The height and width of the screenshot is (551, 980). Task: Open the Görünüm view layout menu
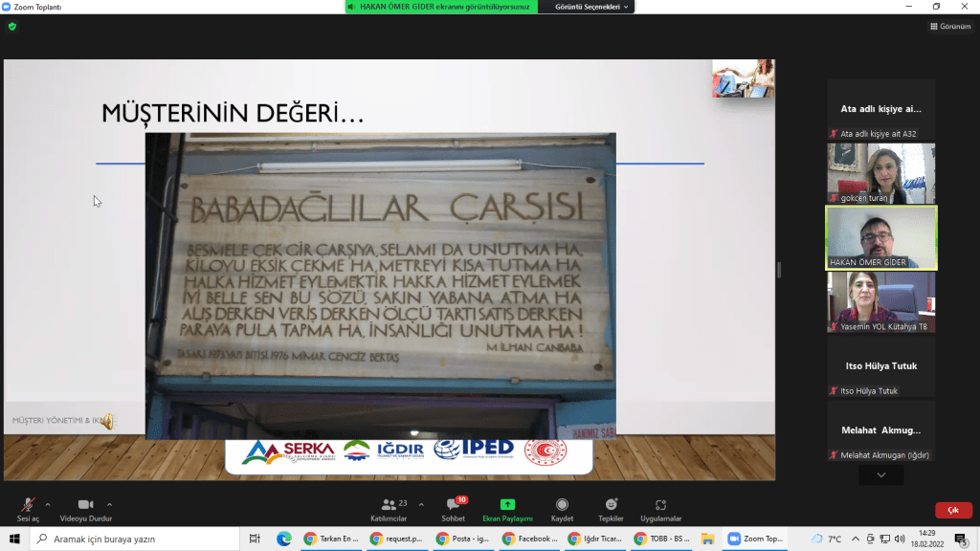pos(950,27)
